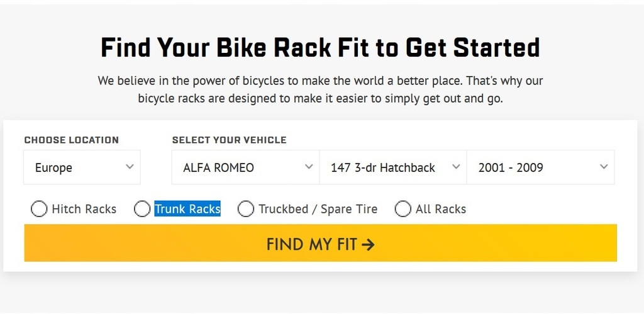Click the Truckbed / Spare Tire label text
This screenshot has width=644, height=314.
(x=318, y=209)
